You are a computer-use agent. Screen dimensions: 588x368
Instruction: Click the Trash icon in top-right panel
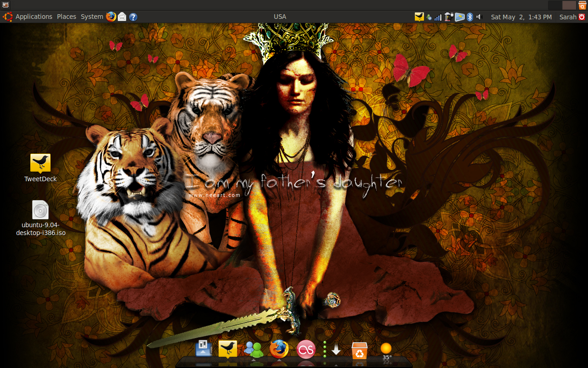point(582,6)
